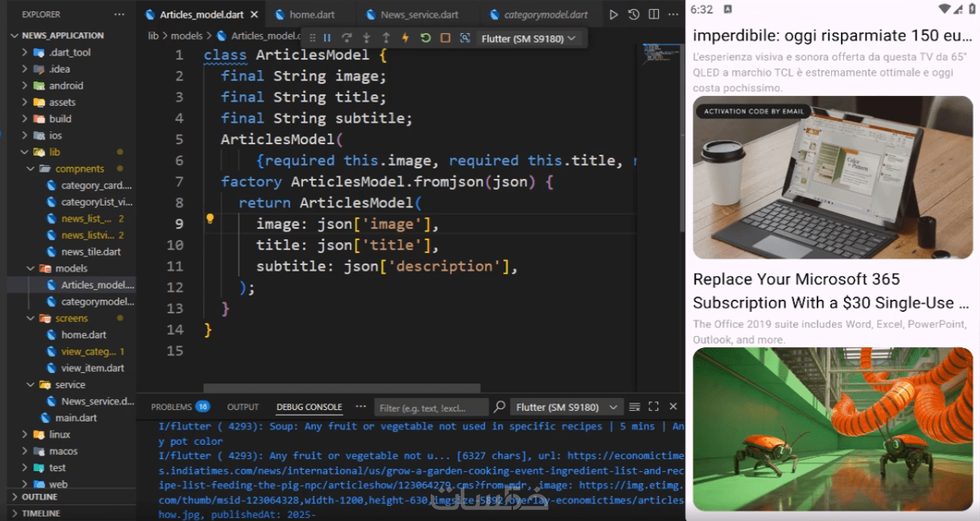Close the bottom panel

[673, 407]
